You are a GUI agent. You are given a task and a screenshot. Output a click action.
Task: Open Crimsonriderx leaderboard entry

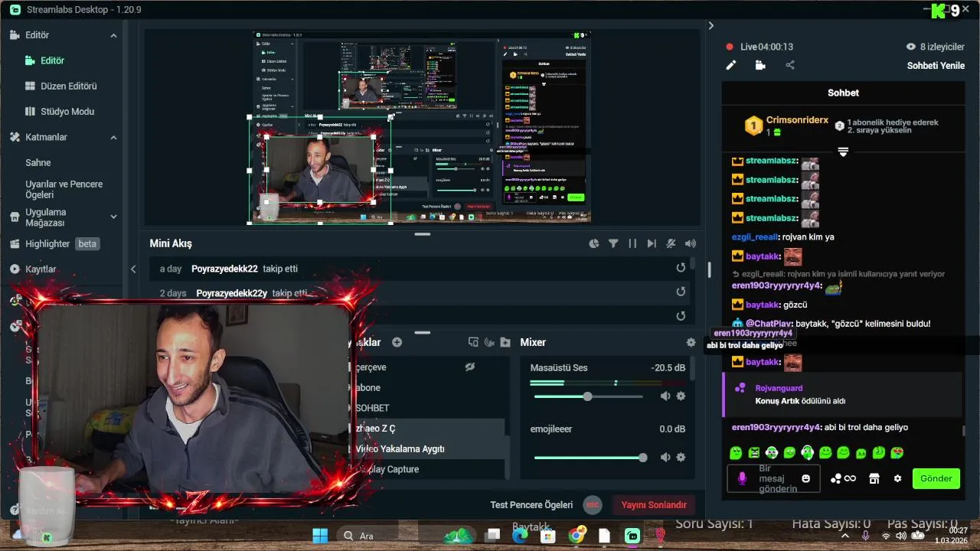pyautogui.click(x=787, y=126)
